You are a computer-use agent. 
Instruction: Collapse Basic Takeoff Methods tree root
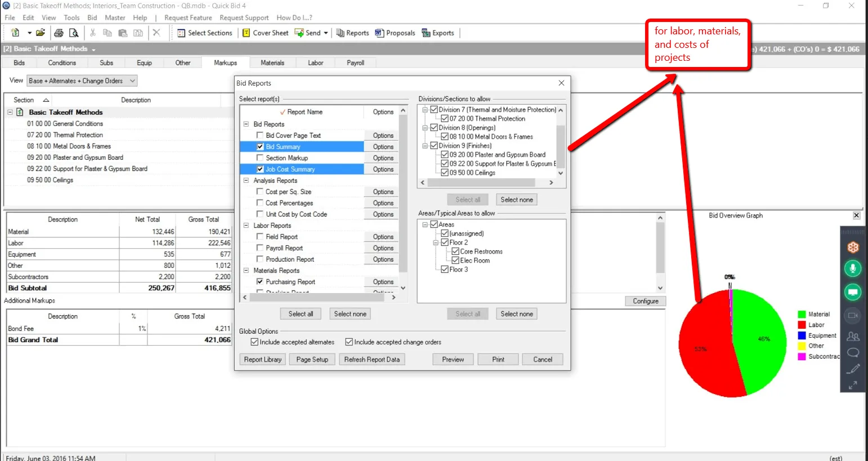[10, 112]
